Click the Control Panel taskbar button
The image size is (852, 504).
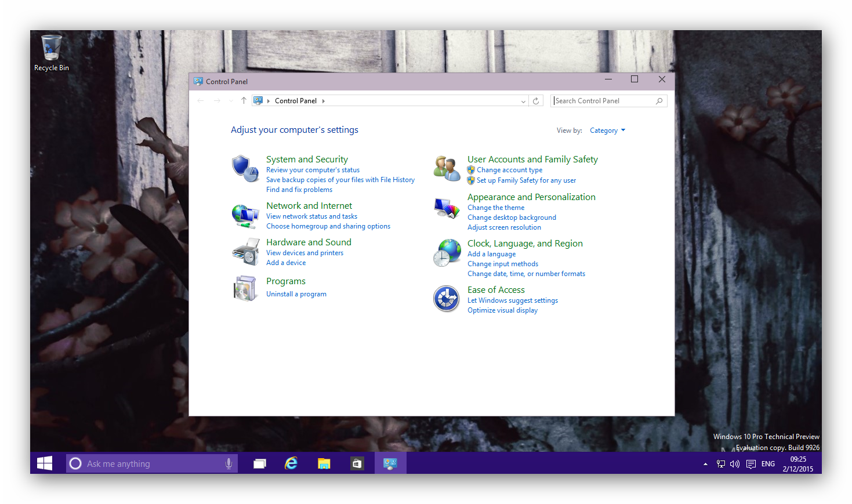coord(390,463)
